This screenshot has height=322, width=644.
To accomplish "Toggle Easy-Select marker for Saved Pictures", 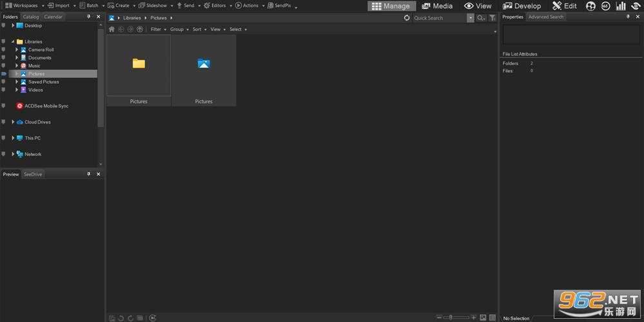I will pyautogui.click(x=4, y=82).
